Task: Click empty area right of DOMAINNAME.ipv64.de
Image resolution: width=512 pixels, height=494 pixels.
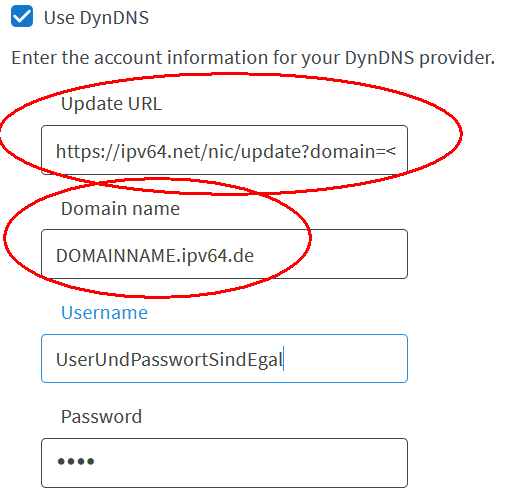Action: (330, 255)
